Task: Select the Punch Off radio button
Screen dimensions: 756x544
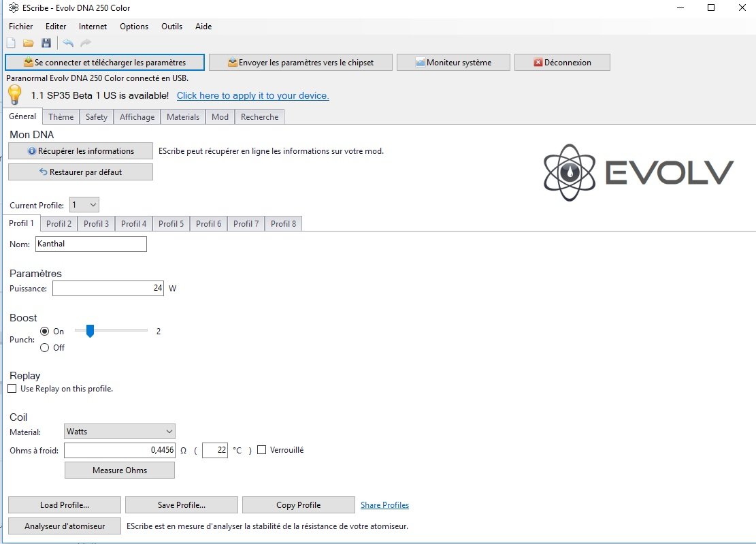Action: [45, 347]
